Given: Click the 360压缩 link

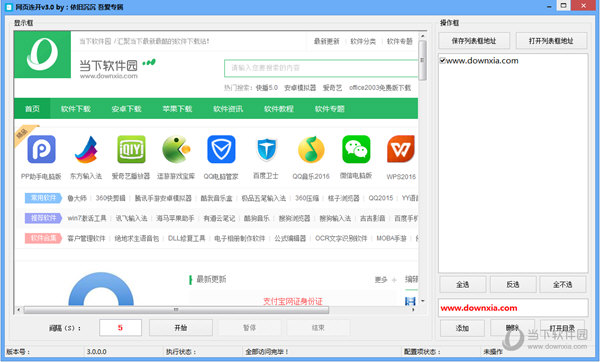Looking at the screenshot, I should click(307, 198).
